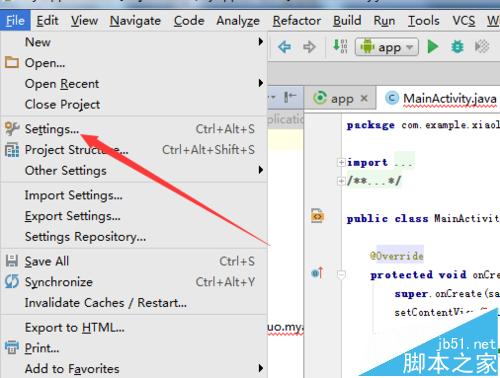Switch to MainActivity.java editor tab
The height and width of the screenshot is (378, 500).
tap(443, 98)
